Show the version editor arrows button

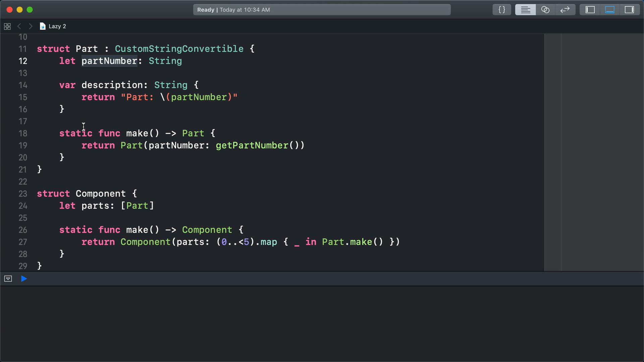[565, 10]
